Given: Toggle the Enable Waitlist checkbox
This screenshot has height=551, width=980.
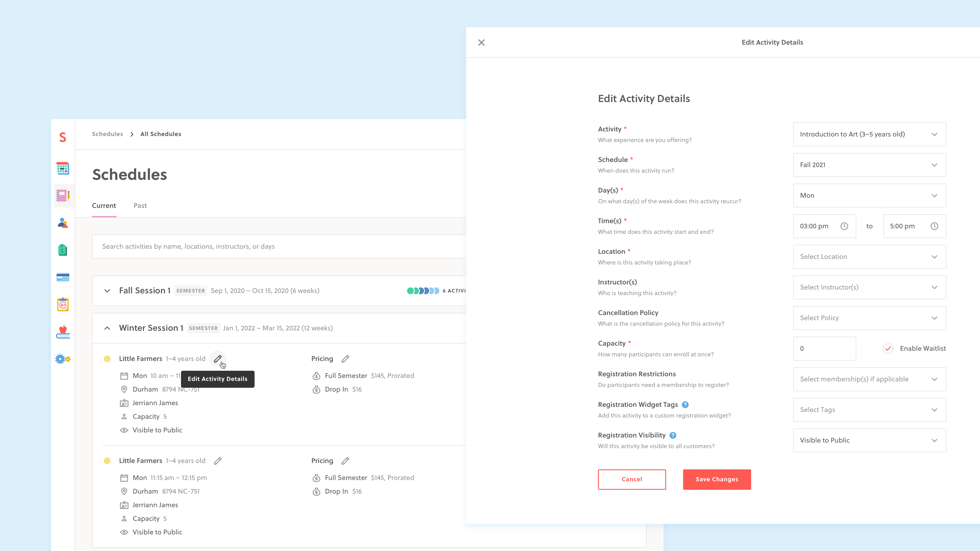Looking at the screenshot, I should 888,348.
